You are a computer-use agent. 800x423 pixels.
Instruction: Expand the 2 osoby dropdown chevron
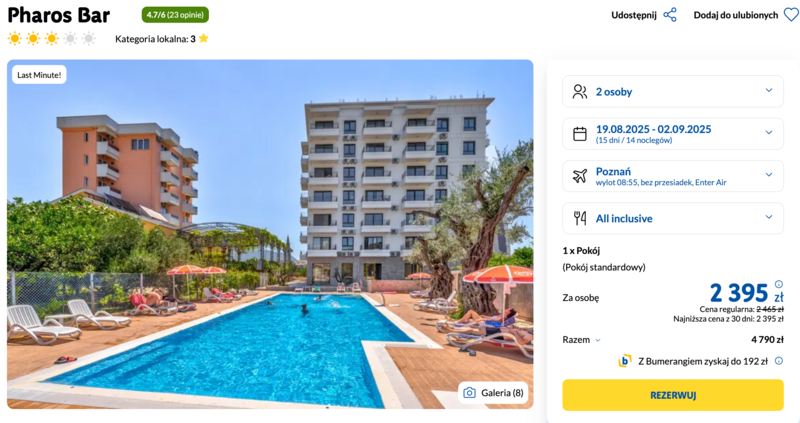[x=769, y=90]
